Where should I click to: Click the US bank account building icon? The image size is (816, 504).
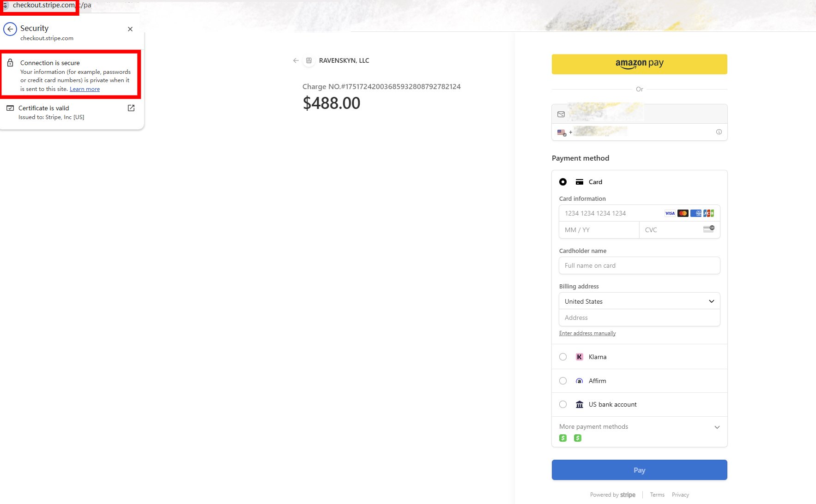(x=580, y=404)
